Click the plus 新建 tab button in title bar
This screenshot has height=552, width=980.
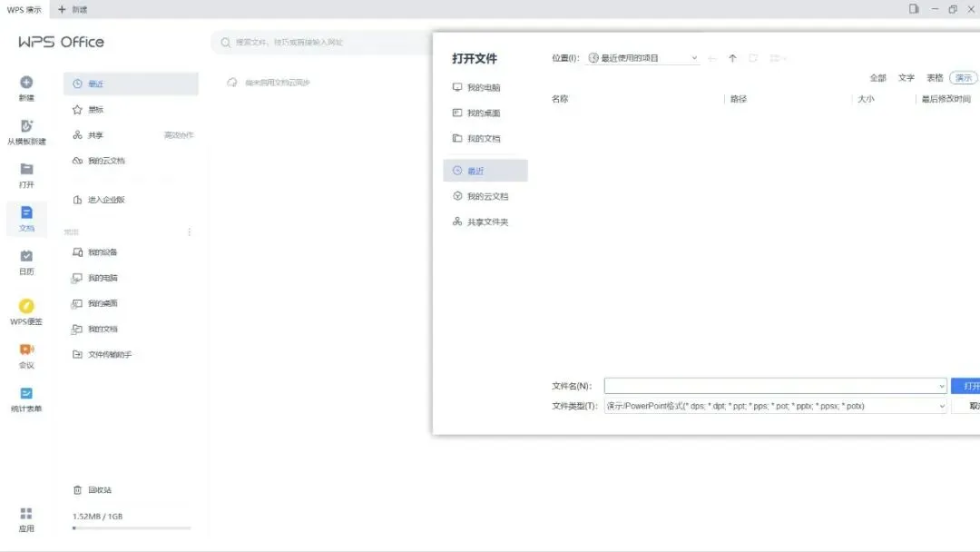coord(73,9)
